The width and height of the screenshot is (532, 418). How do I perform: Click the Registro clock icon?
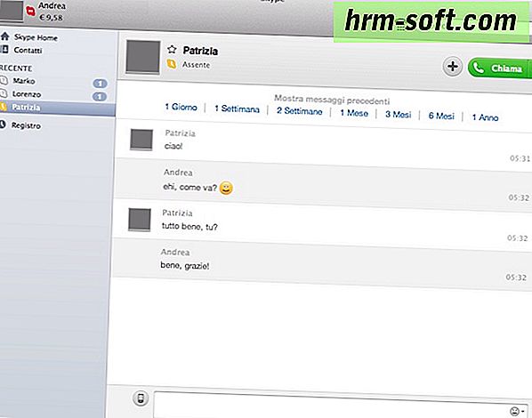tap(3, 125)
